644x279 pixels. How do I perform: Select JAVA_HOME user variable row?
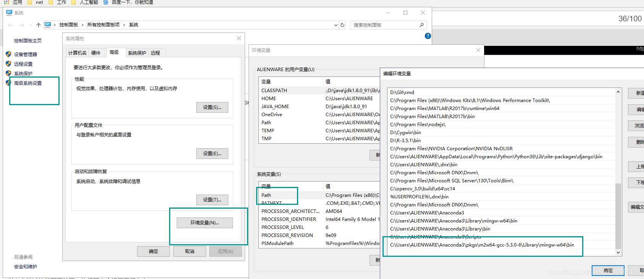pos(320,107)
